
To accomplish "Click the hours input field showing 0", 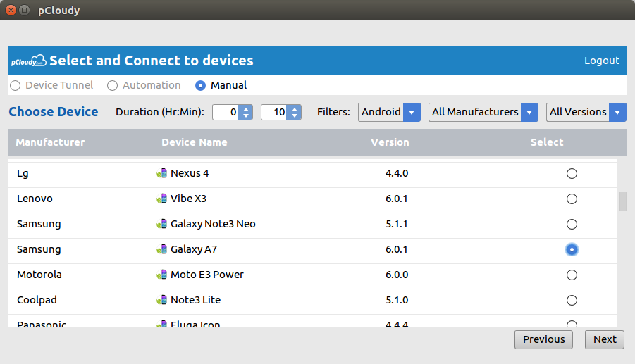I will click(226, 112).
